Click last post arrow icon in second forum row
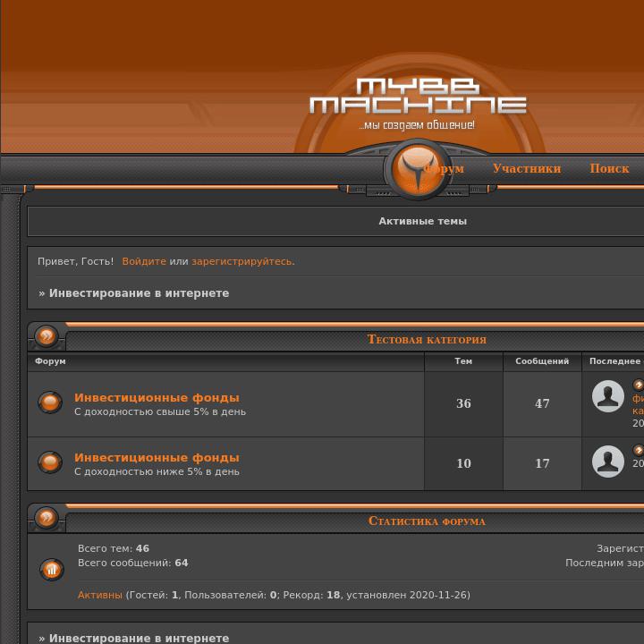Image resolution: width=644 pixels, height=644 pixels. [639, 450]
